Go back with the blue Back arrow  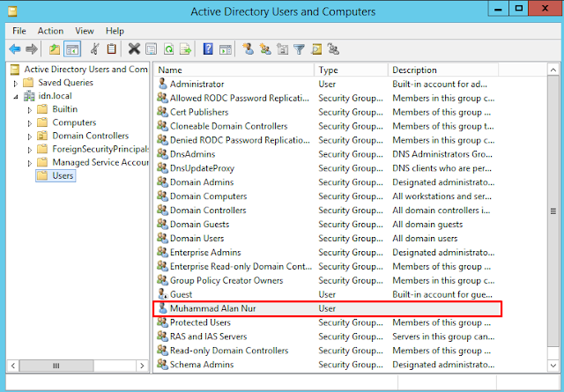(15, 49)
